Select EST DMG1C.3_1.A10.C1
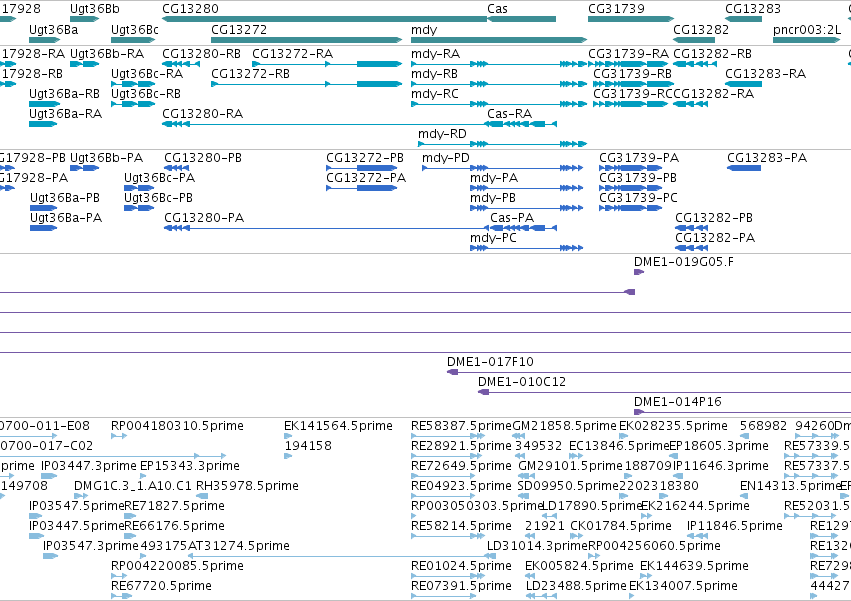This screenshot has width=851, height=601. (x=134, y=485)
